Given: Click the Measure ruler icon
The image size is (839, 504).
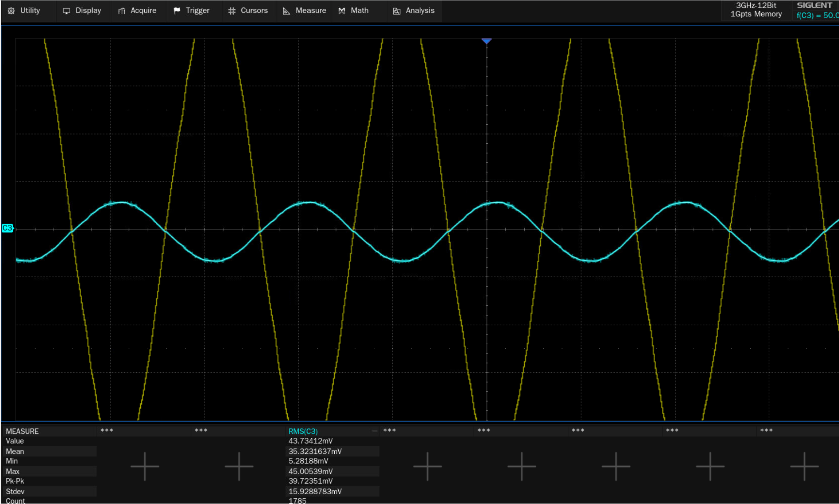Looking at the screenshot, I should pos(287,11).
